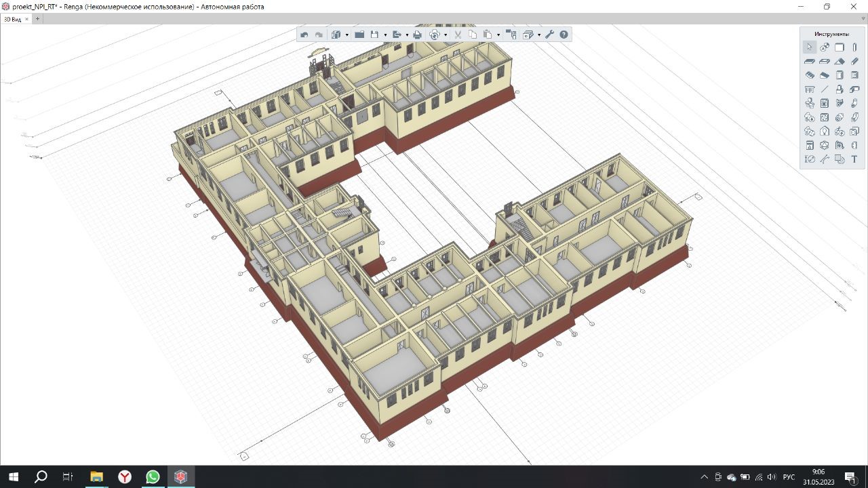Click the Undo arrow in the toolbar
This screenshot has height=488, width=868.
coord(304,35)
